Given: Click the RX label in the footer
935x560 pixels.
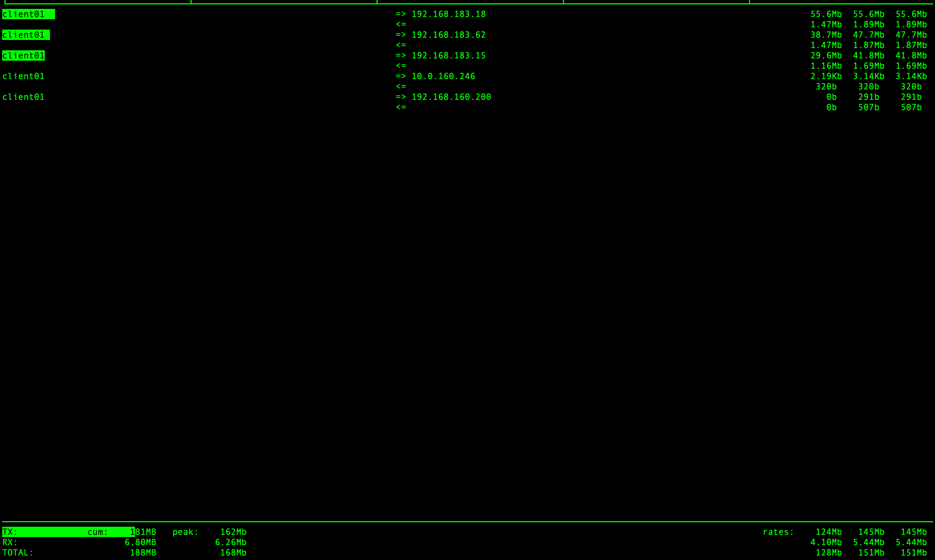Looking at the screenshot, I should coord(10,542).
